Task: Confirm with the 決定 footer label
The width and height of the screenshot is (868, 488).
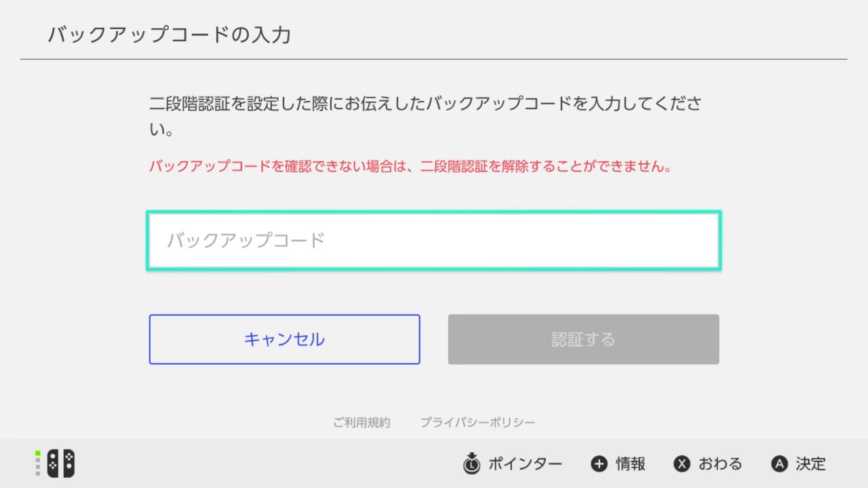Action: click(x=810, y=464)
